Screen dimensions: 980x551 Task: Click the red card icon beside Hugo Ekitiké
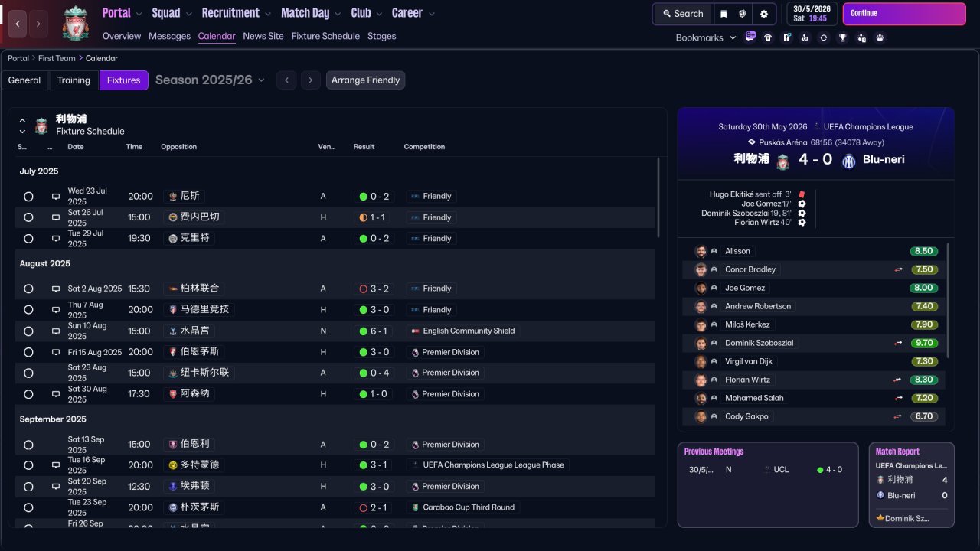802,194
